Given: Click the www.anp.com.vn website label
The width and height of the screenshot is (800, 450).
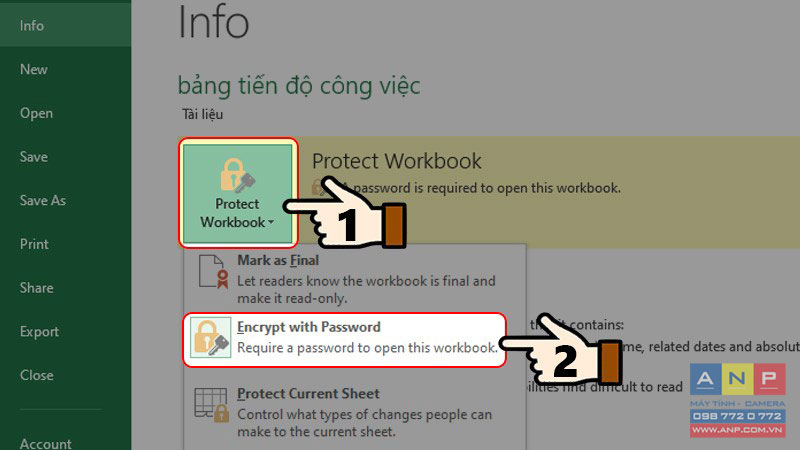Looking at the screenshot, I should click(737, 430).
